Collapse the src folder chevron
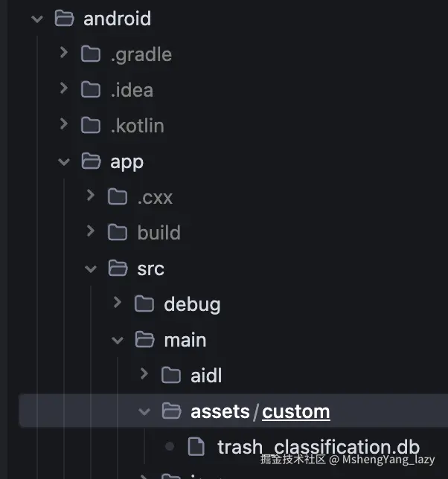 coord(91,269)
